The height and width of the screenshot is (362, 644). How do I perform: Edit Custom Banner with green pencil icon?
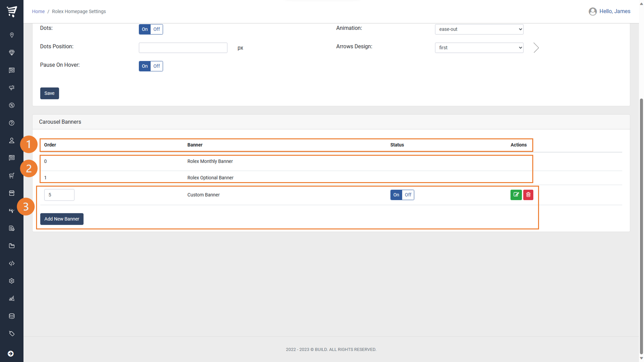(x=516, y=195)
